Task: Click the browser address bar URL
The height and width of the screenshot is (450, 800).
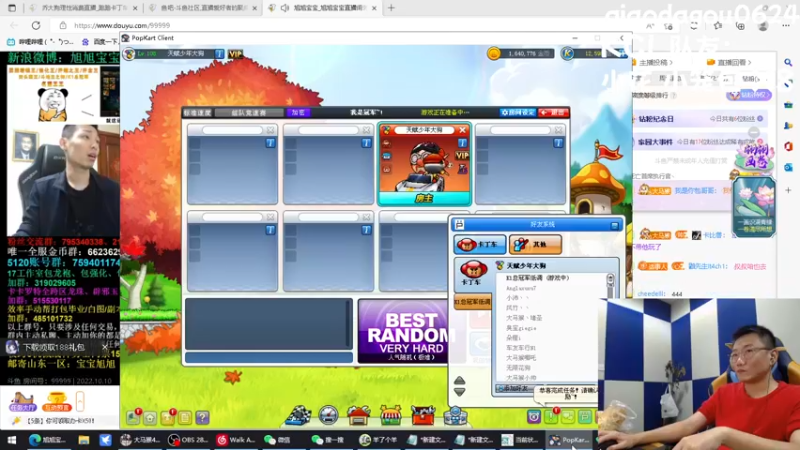Action: pos(121,25)
